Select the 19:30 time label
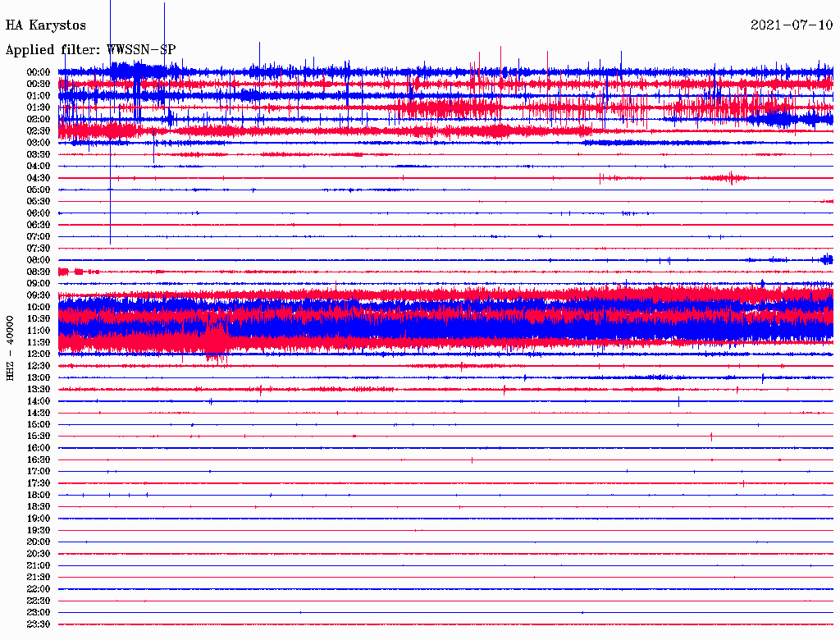 [x=39, y=531]
